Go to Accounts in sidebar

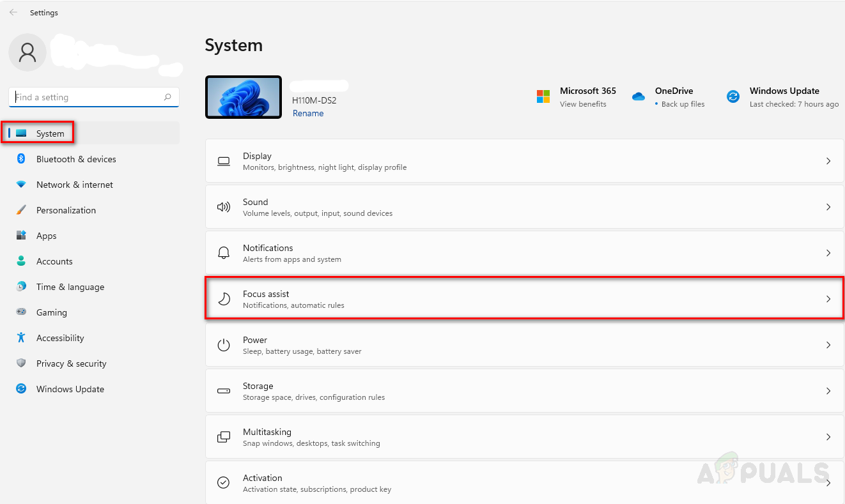(x=54, y=261)
